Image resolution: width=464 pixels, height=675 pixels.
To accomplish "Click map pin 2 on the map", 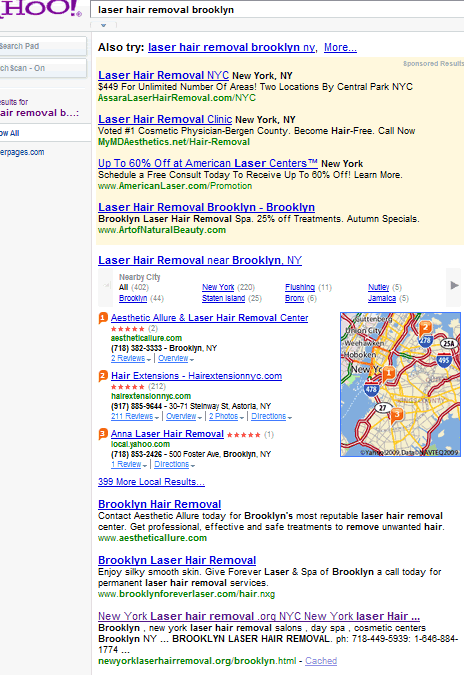I will coord(425,328).
